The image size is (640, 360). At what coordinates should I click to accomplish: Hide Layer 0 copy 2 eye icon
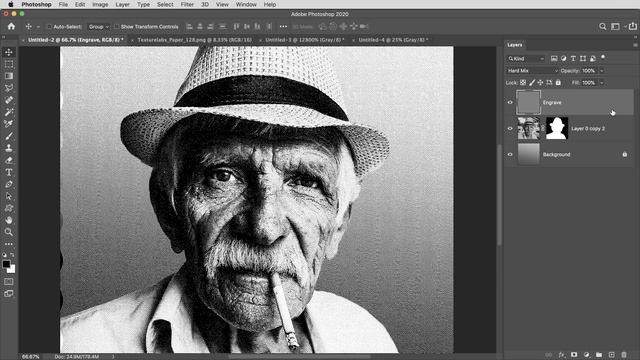510,129
